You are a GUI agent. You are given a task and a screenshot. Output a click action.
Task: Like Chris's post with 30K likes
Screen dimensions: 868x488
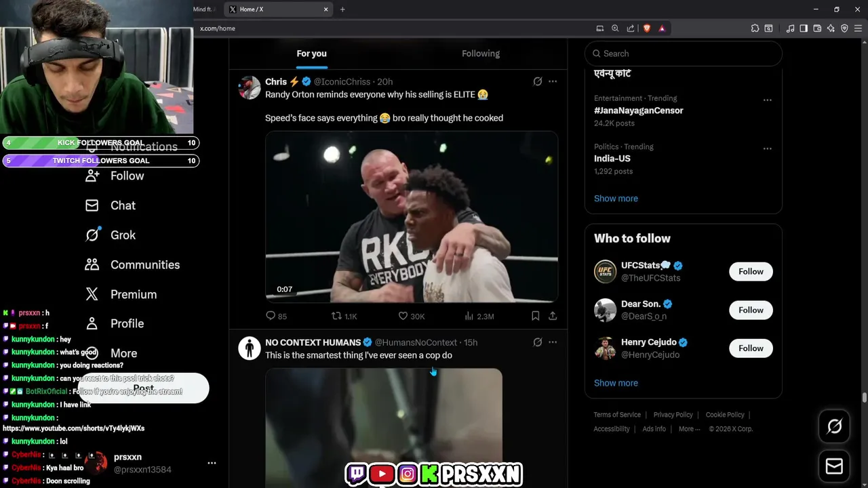point(411,316)
